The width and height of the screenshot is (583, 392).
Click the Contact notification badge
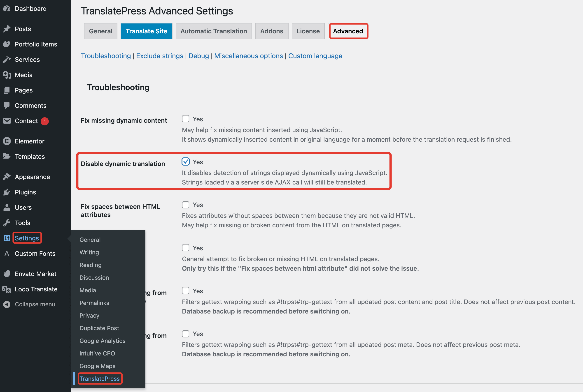[x=45, y=121]
